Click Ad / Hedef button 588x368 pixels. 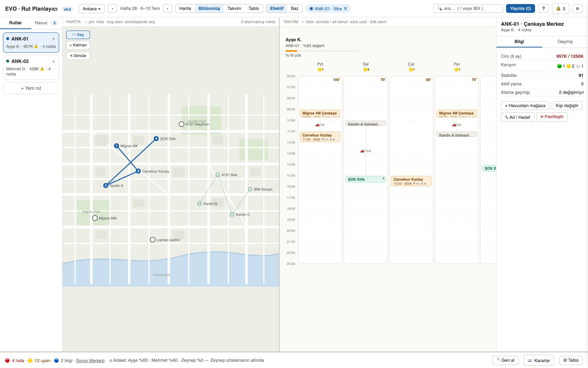517,117
